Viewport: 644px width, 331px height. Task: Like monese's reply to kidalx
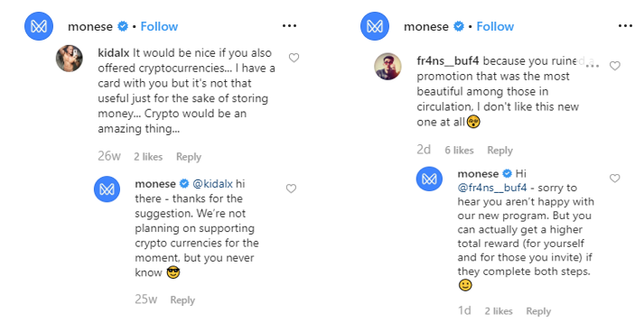pos(291,188)
